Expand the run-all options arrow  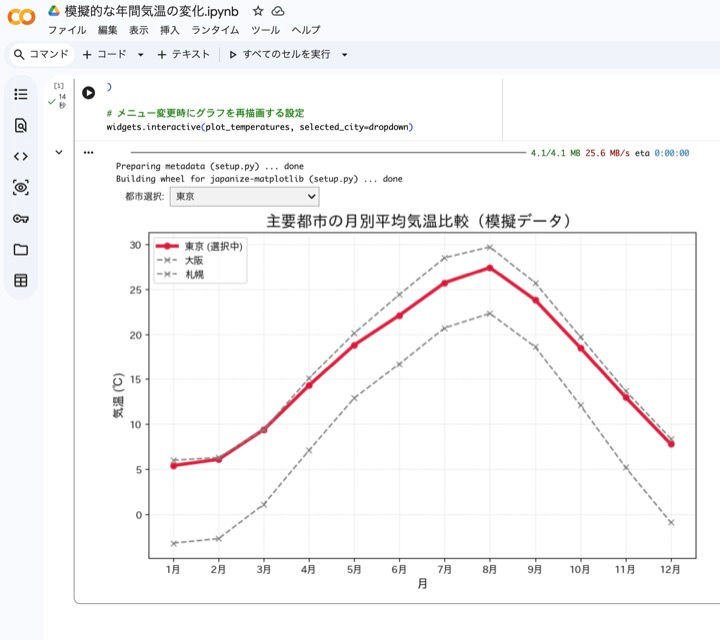[344, 55]
